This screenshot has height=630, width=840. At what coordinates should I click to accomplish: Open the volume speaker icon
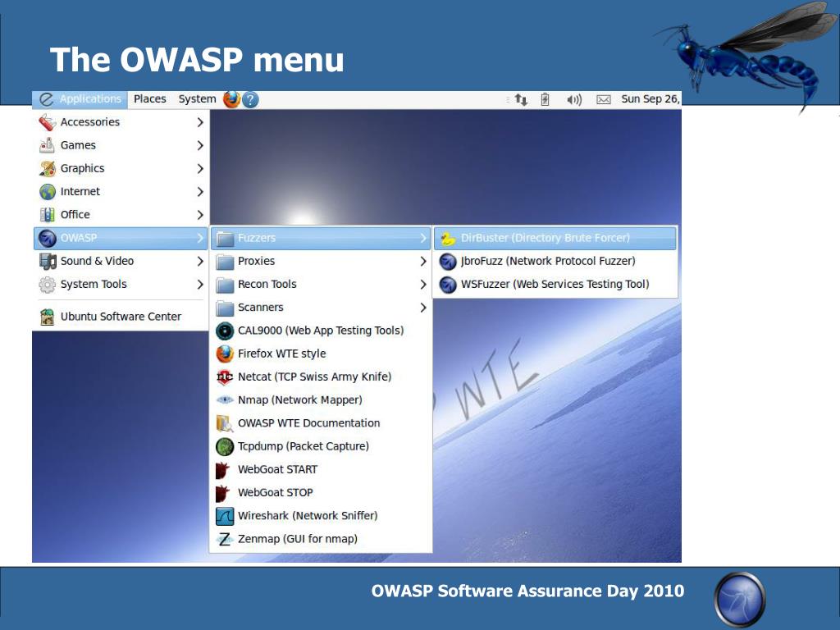573,99
